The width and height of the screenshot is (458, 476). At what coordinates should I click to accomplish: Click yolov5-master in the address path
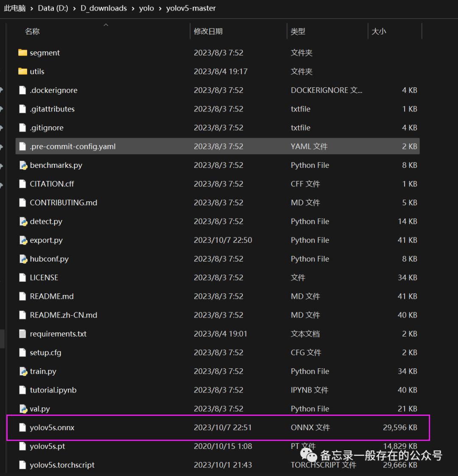191,8
